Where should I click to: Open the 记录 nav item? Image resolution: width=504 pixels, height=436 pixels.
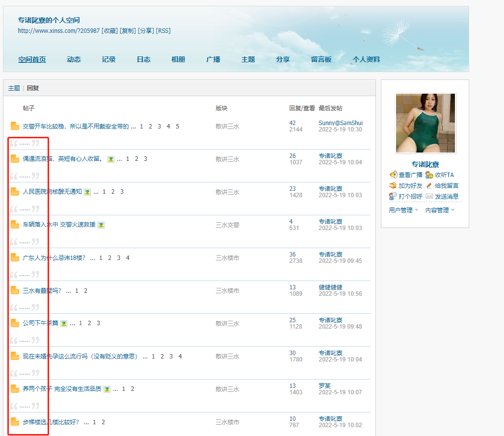108,59
